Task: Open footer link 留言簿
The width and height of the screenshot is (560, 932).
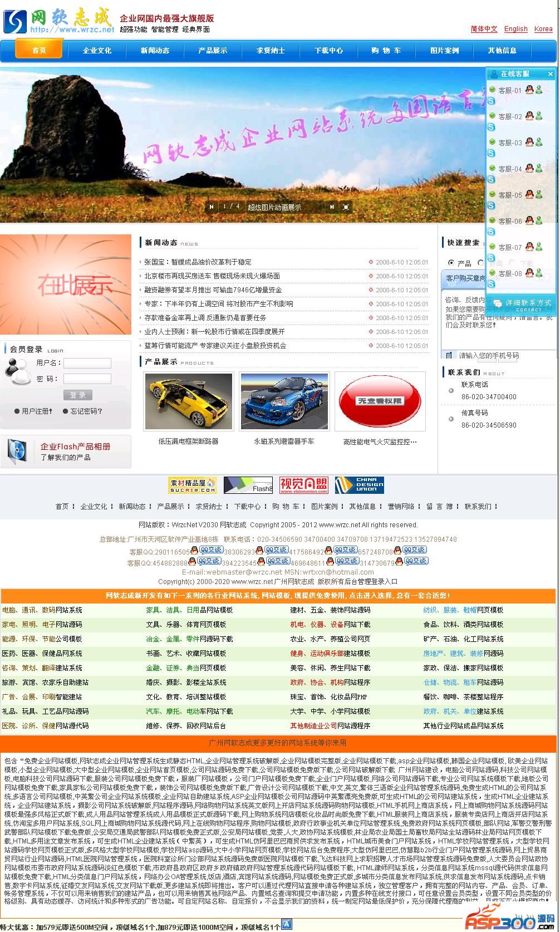Action: [x=440, y=507]
